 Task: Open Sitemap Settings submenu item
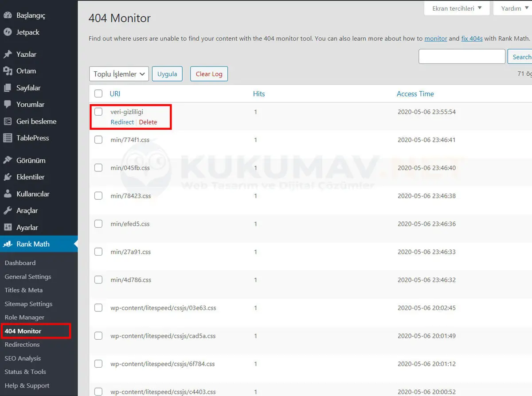(x=28, y=304)
